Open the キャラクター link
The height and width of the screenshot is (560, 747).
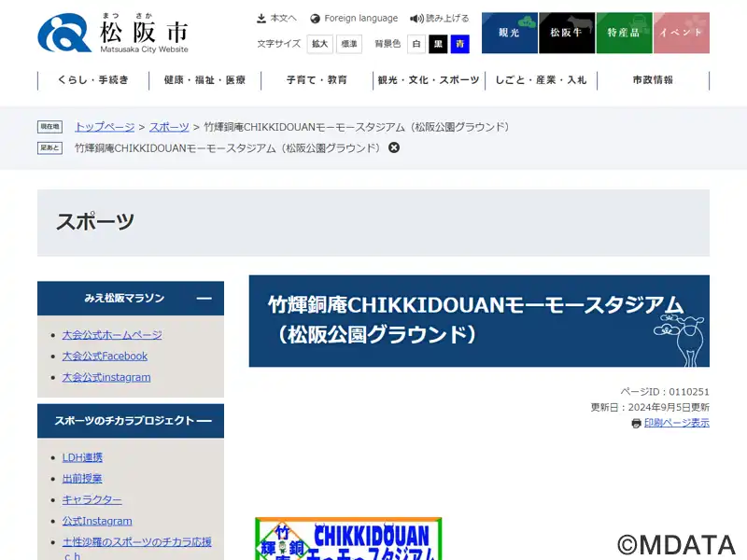pos(92,500)
